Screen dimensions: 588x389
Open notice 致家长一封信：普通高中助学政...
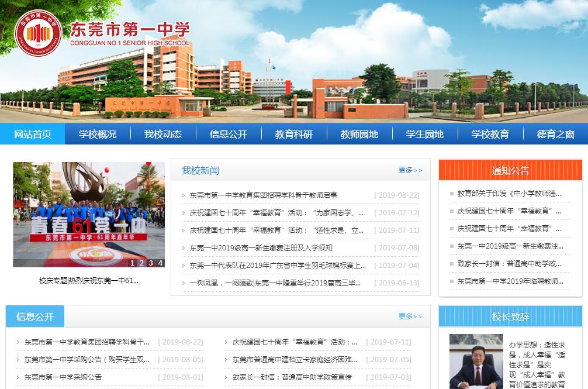(x=509, y=264)
